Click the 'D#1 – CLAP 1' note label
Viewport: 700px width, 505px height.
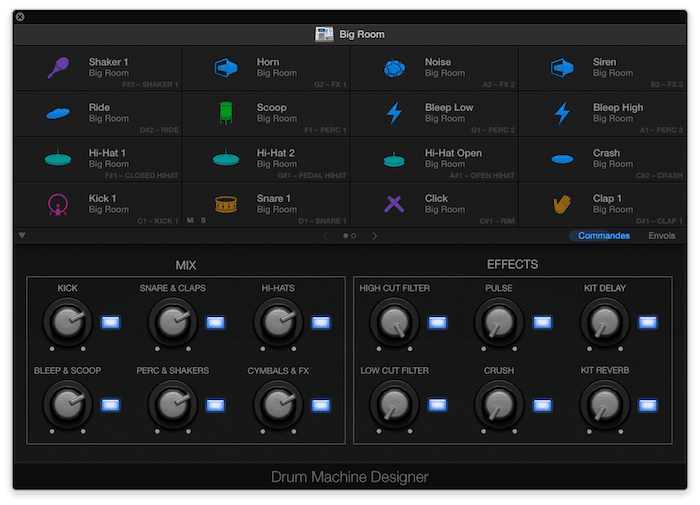[659, 221]
